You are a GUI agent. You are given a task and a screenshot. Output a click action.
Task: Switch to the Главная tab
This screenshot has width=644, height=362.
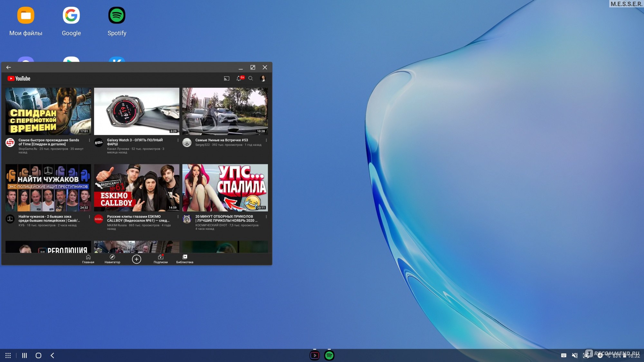pyautogui.click(x=88, y=259)
